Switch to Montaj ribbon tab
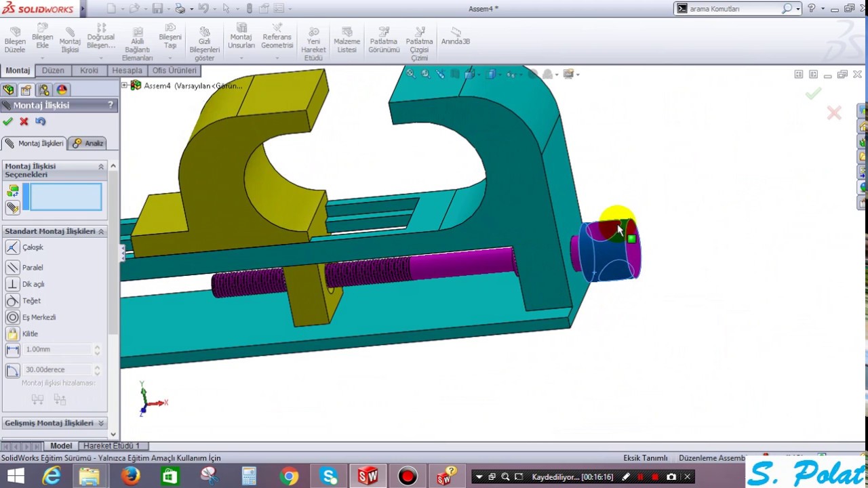Viewport: 868px width, 488px height. click(18, 70)
